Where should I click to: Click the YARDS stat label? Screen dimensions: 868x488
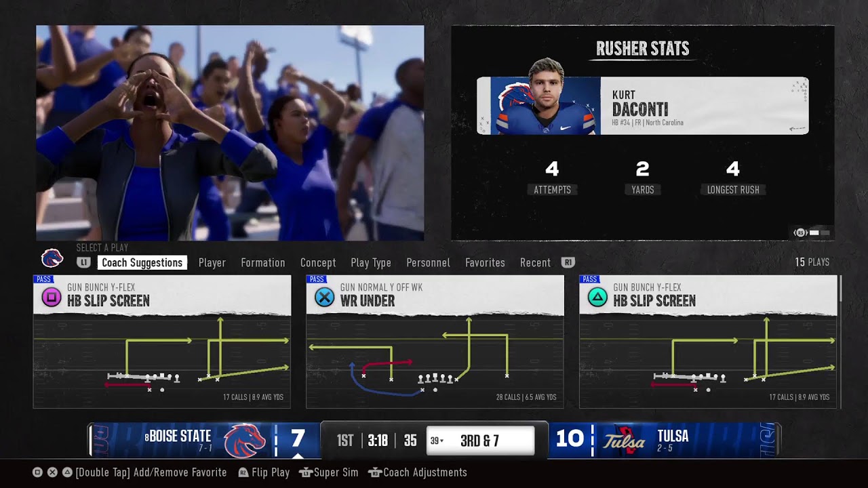point(643,190)
